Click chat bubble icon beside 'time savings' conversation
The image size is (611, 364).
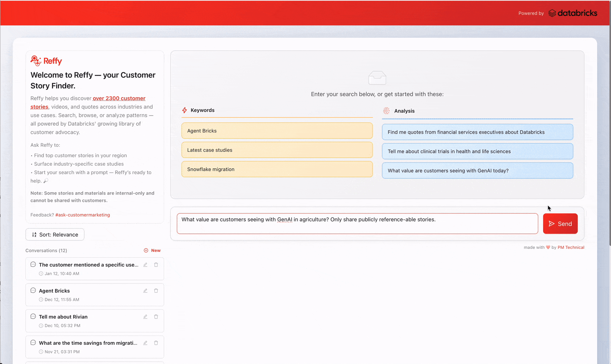point(33,342)
